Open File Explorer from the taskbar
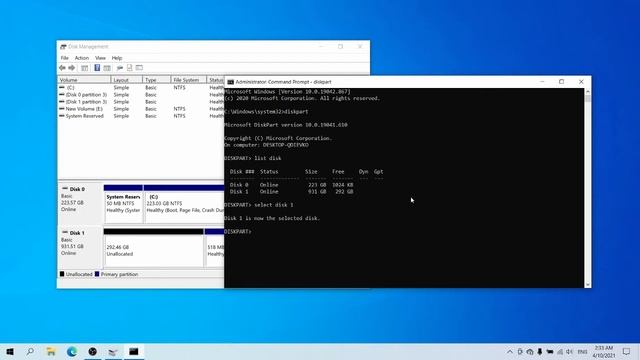Image resolution: width=640 pixels, height=360 pixels. (51, 351)
